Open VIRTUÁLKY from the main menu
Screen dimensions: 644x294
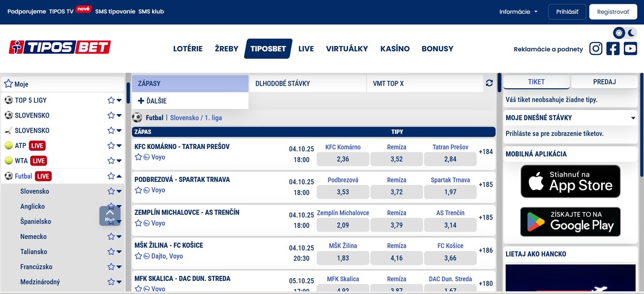click(x=347, y=49)
